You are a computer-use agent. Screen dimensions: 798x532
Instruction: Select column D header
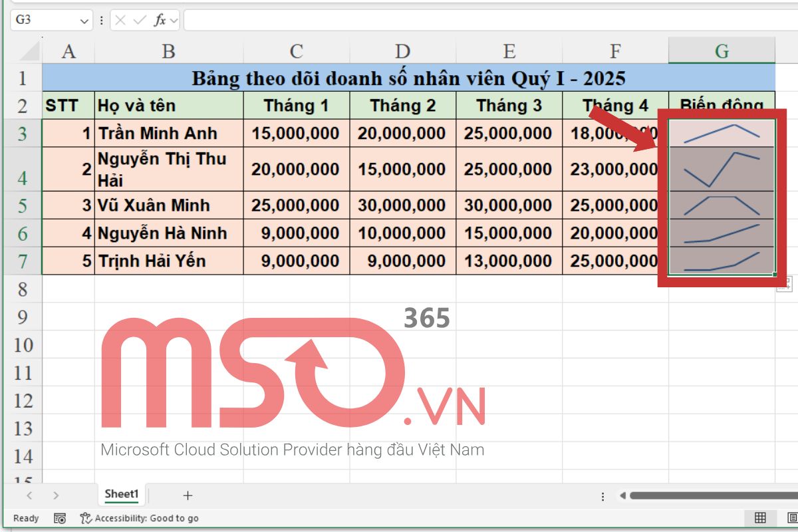pyautogui.click(x=403, y=51)
